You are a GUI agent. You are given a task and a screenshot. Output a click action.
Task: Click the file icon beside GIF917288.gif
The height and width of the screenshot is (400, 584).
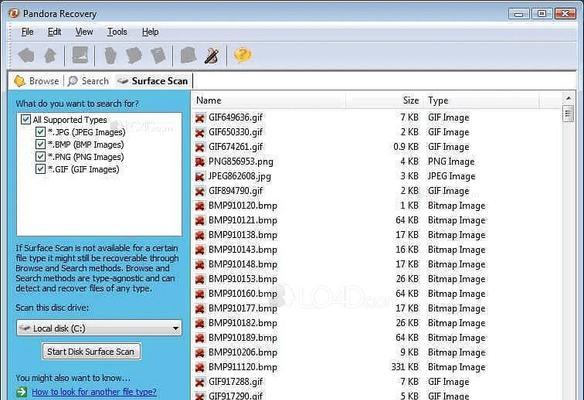click(x=200, y=382)
